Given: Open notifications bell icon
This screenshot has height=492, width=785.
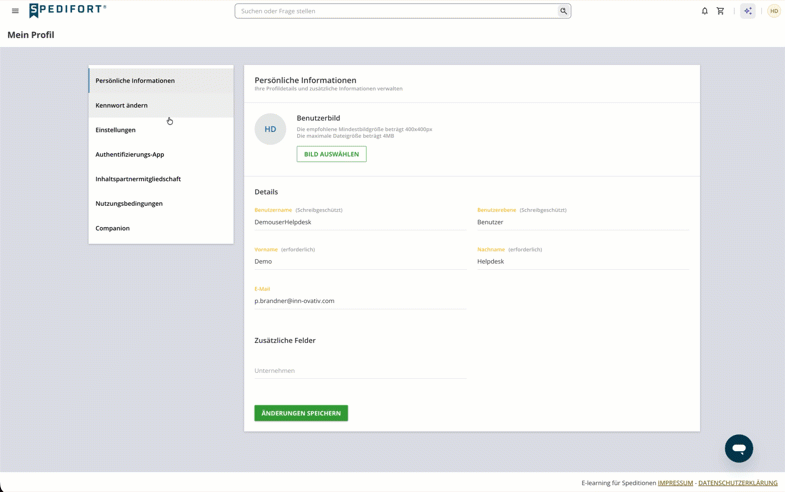Looking at the screenshot, I should coord(704,11).
